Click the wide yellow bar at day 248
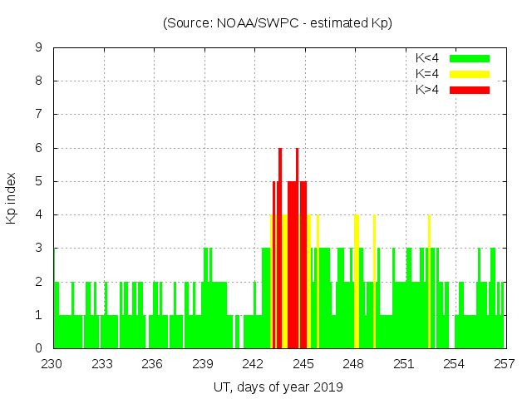This screenshot has width=532, height=399. (356, 283)
